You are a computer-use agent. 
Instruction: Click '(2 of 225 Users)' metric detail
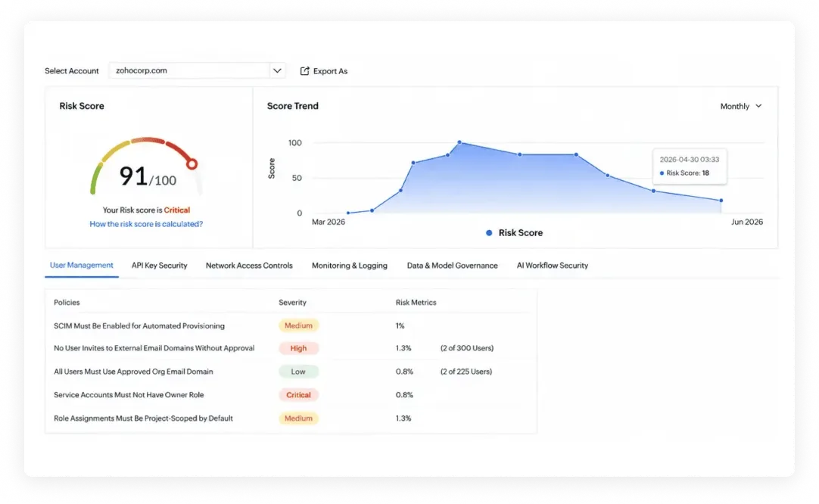click(x=466, y=372)
